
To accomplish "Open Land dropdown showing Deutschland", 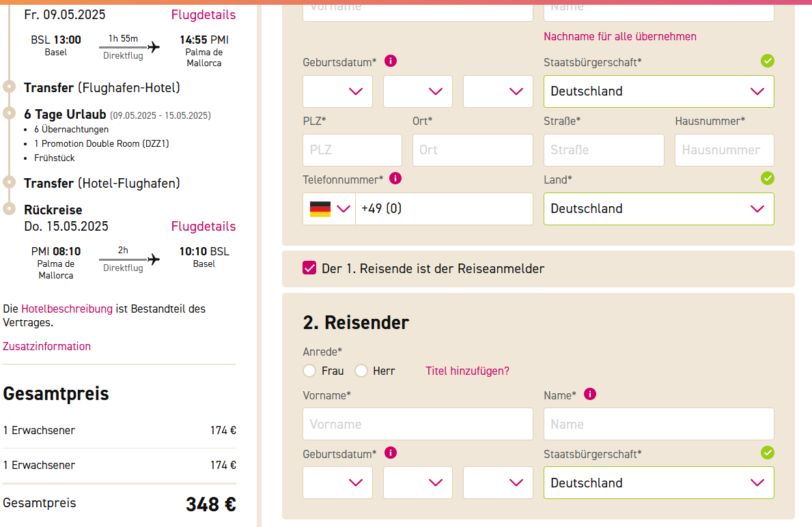I will click(659, 209).
